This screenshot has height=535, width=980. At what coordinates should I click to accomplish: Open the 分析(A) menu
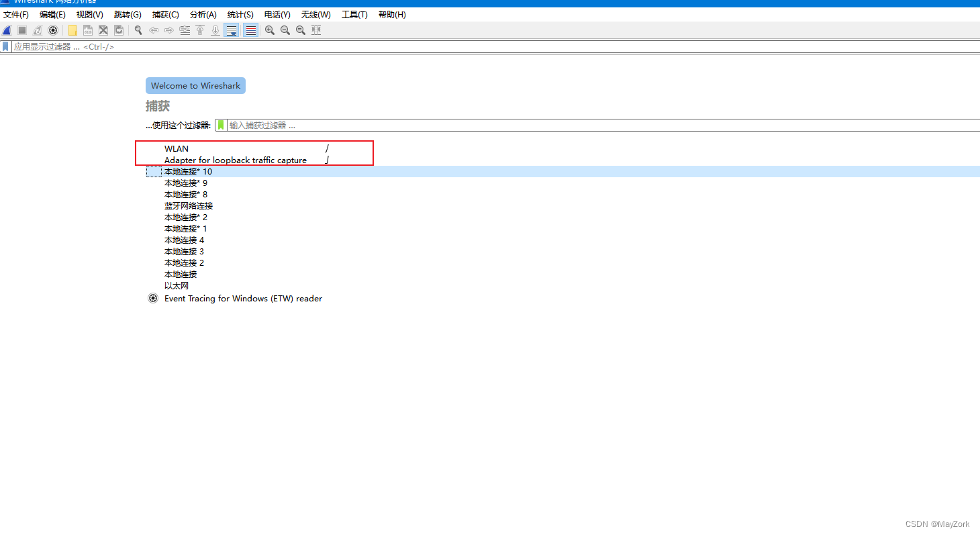203,15
